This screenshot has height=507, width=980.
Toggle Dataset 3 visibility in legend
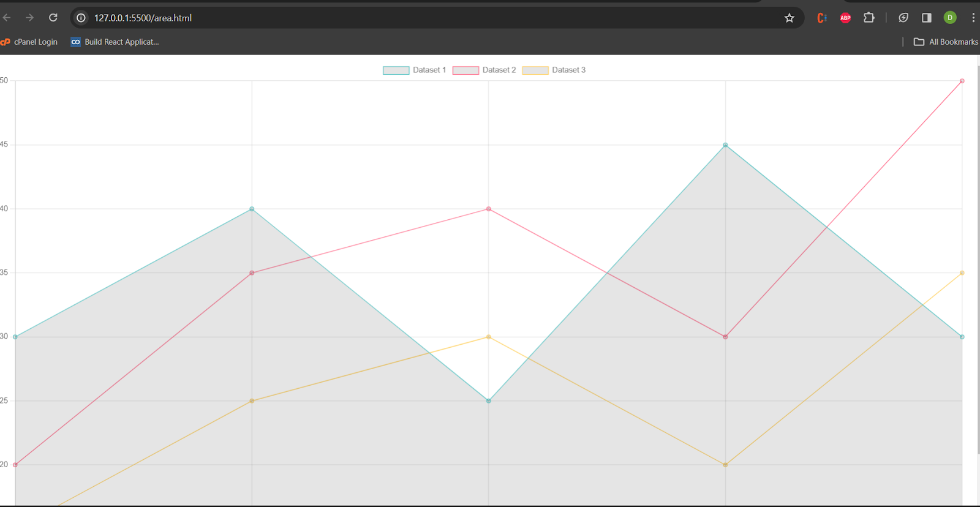(554, 70)
